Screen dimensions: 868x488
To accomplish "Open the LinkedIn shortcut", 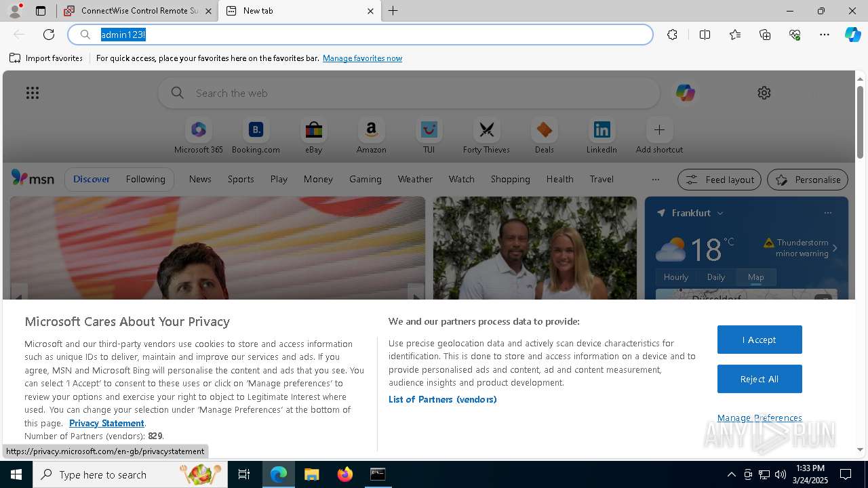I will pyautogui.click(x=601, y=136).
